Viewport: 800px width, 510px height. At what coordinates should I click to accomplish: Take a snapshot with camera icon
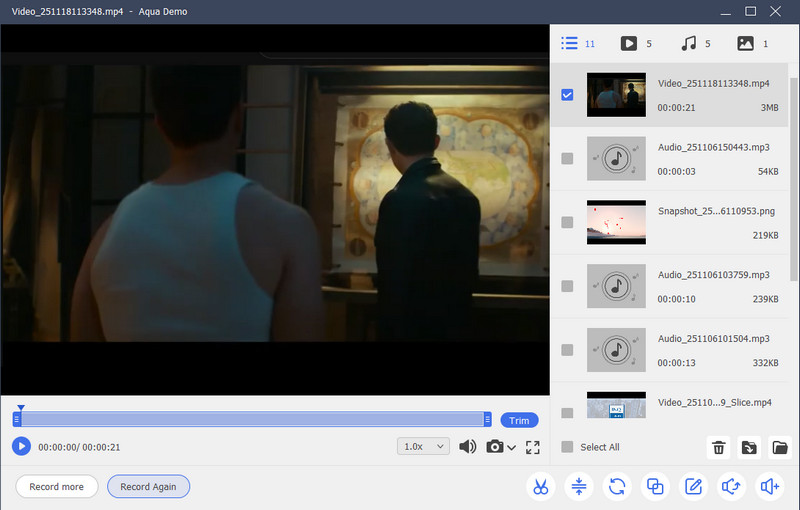click(494, 447)
